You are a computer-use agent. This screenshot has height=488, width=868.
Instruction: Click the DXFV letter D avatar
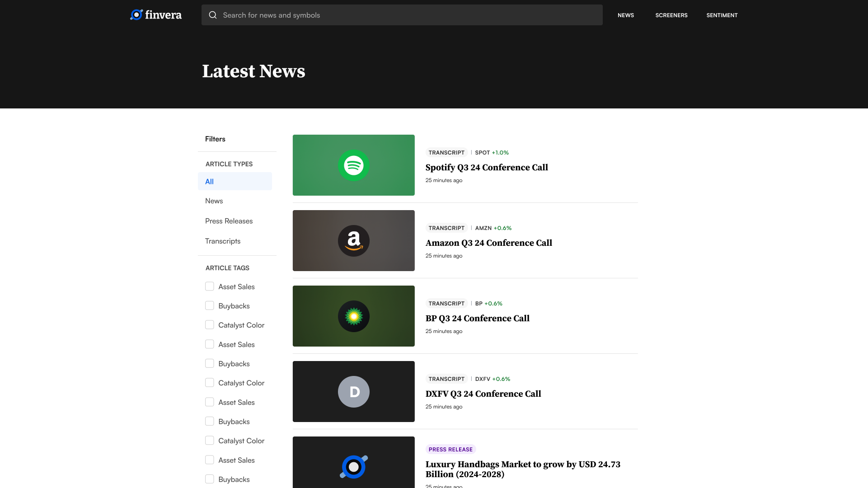(x=353, y=392)
